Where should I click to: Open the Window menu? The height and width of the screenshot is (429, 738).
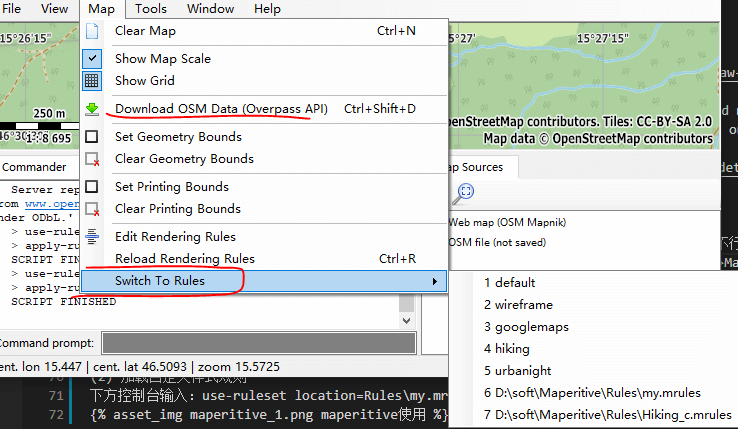210,9
